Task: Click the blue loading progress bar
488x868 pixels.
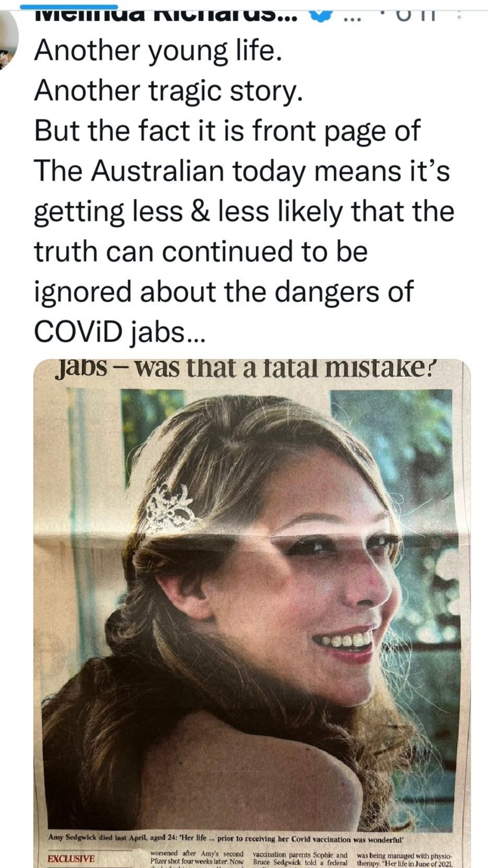Action: point(70,7)
